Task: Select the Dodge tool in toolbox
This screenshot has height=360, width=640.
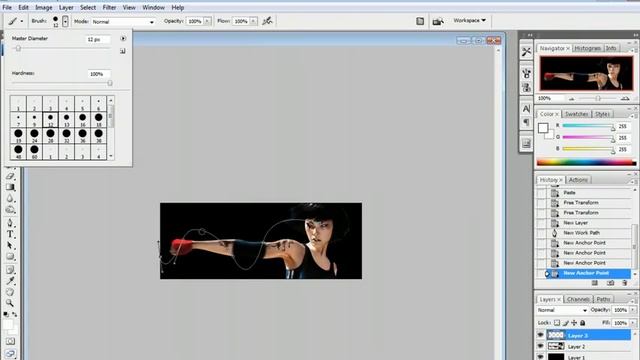Action: tap(10, 210)
